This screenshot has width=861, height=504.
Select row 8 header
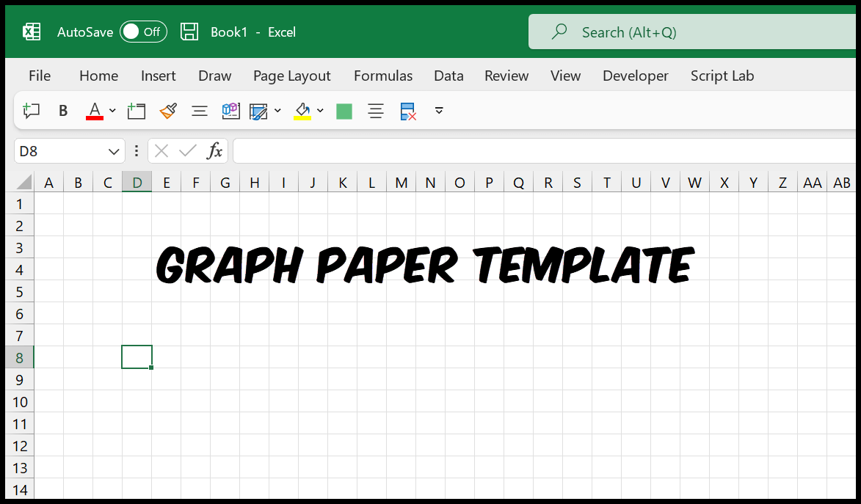tap(20, 357)
